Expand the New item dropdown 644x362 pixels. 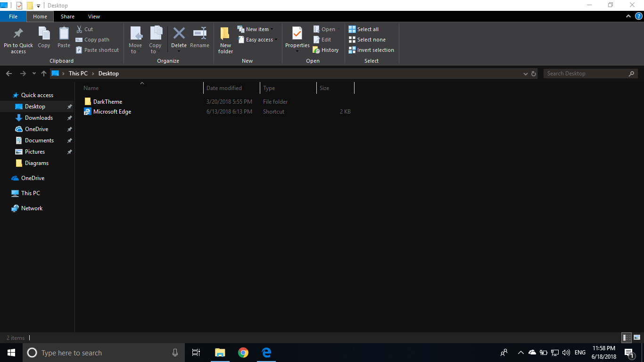coord(272,29)
